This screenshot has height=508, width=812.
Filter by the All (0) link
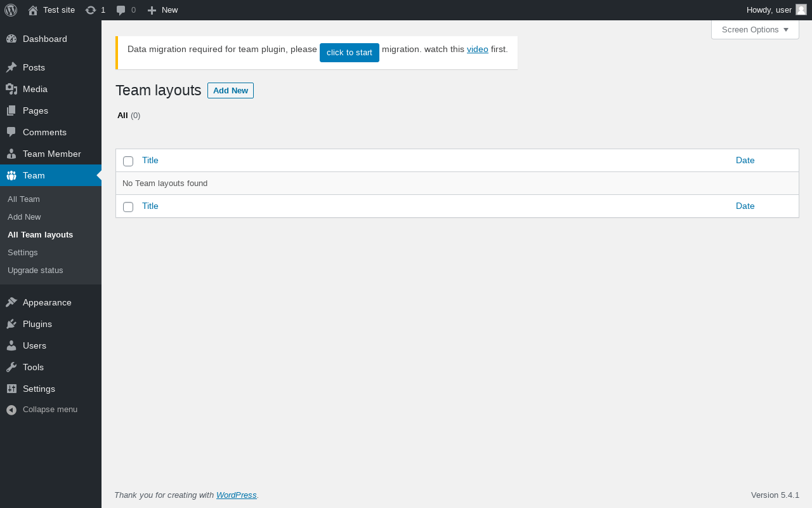tap(129, 116)
